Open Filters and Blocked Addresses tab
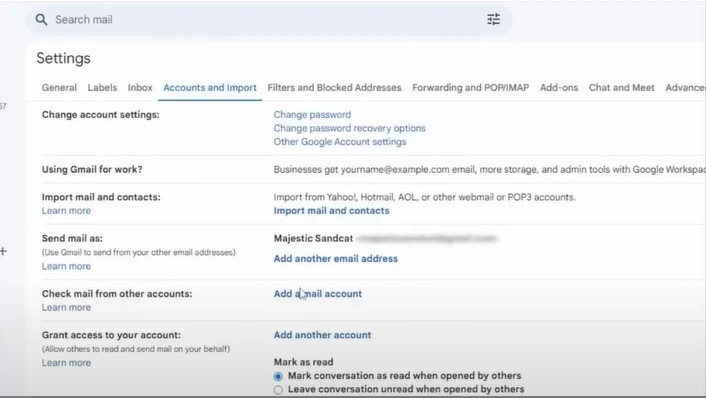The width and height of the screenshot is (706, 398). point(335,88)
